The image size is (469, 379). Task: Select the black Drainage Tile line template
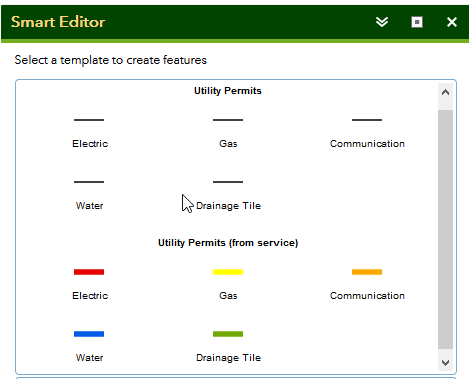point(228,182)
